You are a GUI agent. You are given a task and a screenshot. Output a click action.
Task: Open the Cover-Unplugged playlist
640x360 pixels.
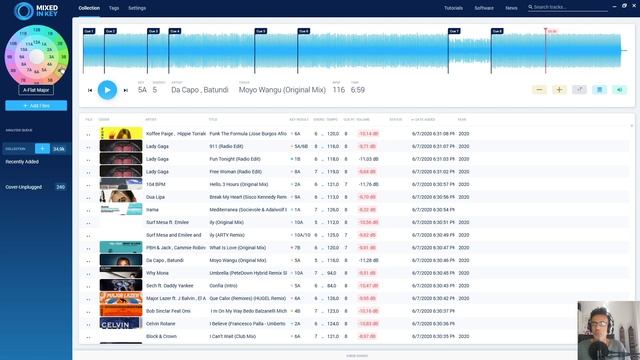pos(23,187)
